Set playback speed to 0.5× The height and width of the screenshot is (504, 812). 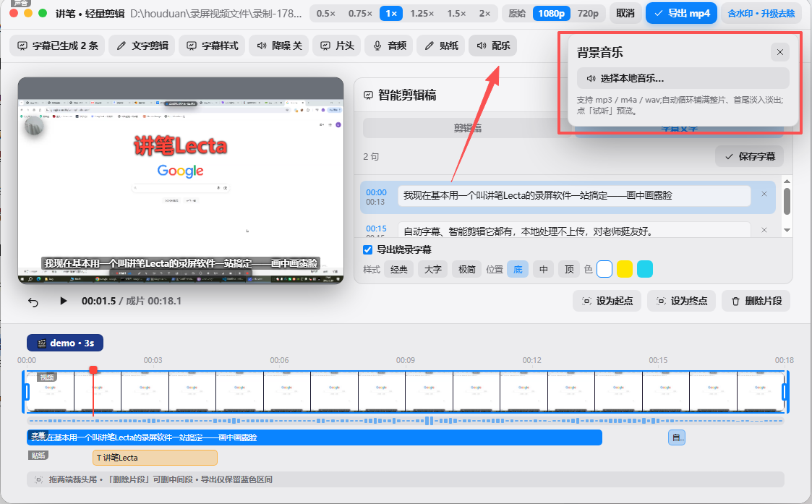[325, 14]
